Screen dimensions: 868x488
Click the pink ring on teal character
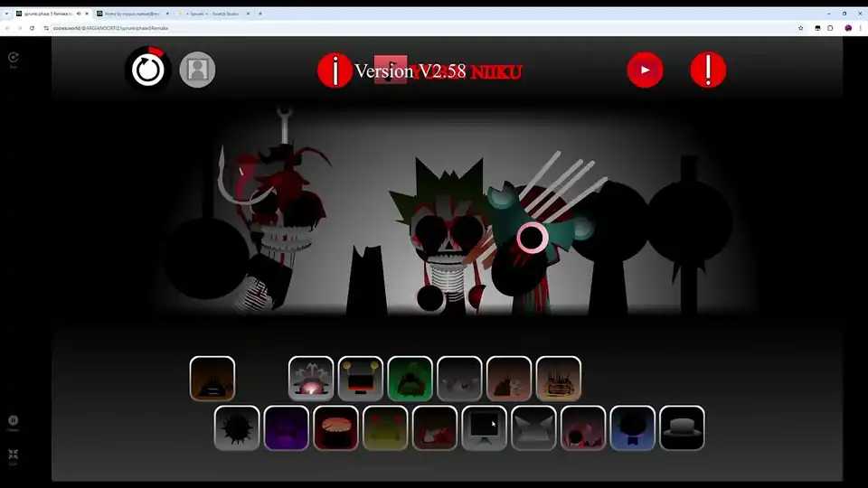(x=533, y=238)
